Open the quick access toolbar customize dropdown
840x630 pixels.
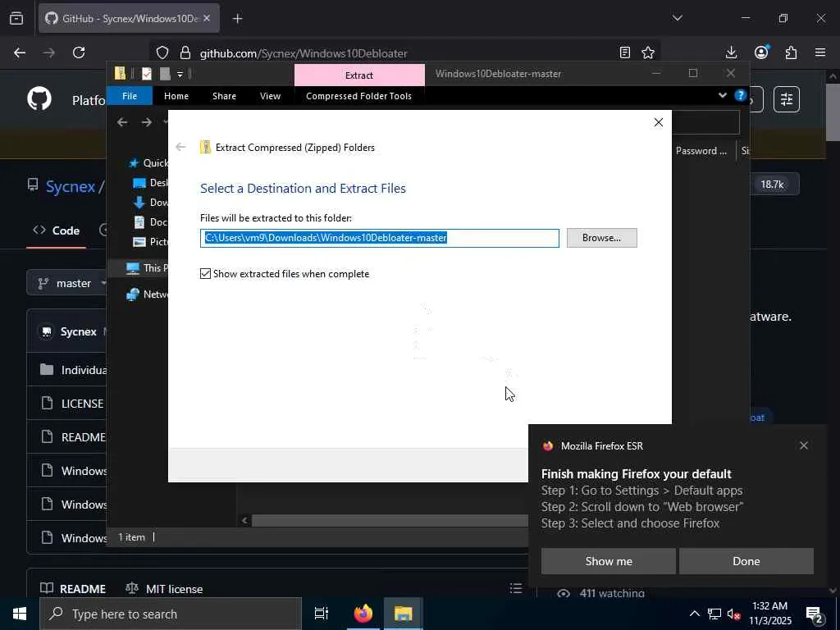pos(180,74)
